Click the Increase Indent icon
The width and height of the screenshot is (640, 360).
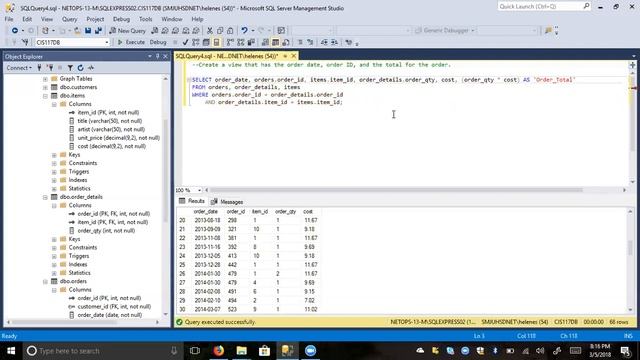click(335, 42)
